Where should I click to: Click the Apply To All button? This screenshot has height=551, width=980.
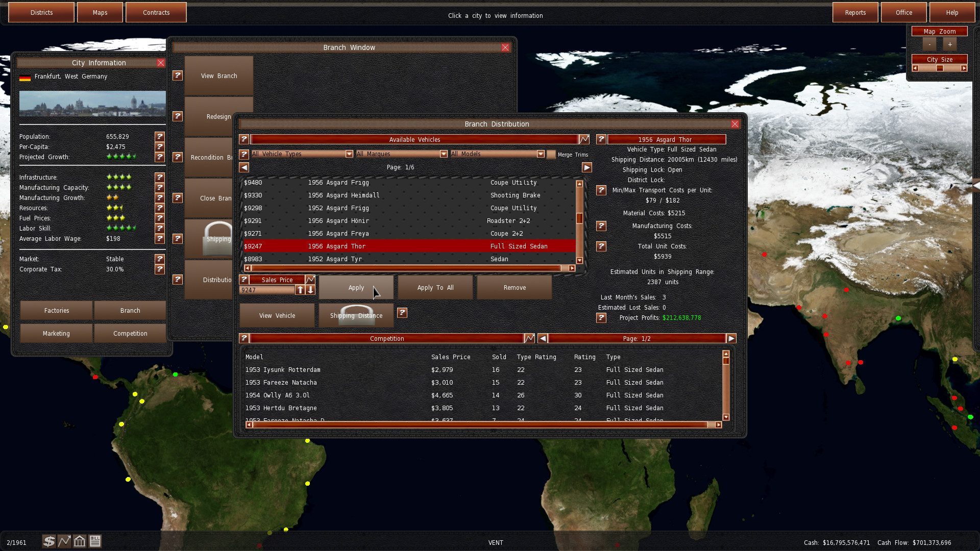(x=435, y=287)
